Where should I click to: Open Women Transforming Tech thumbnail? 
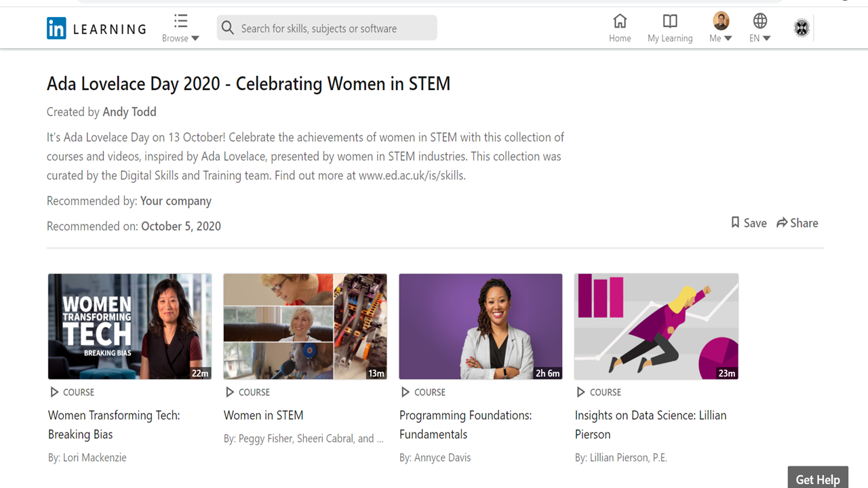130,327
